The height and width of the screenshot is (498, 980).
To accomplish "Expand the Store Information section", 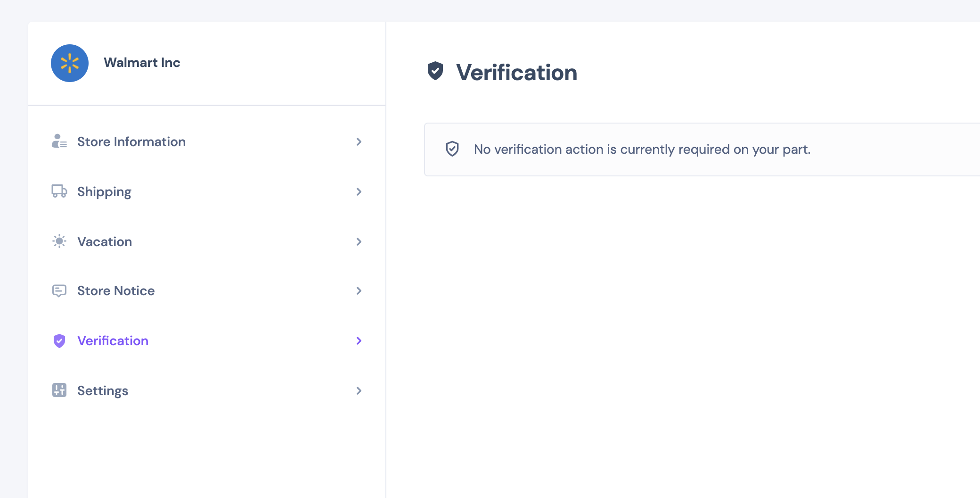I will pos(359,141).
